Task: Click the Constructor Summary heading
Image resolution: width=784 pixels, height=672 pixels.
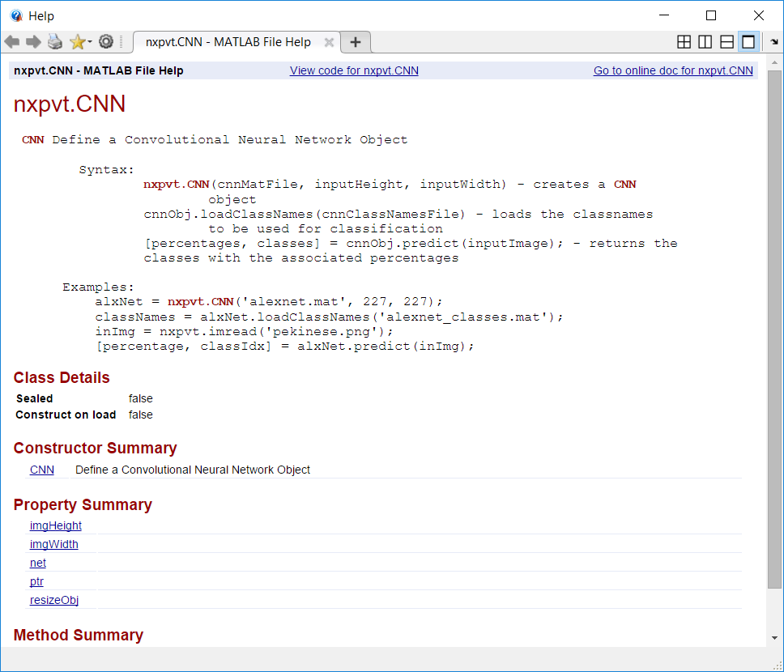Action: click(x=95, y=448)
